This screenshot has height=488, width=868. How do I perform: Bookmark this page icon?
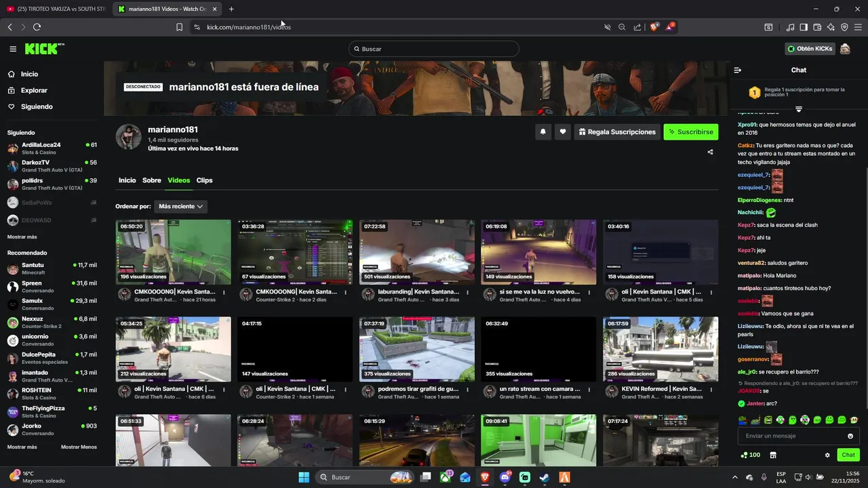(x=179, y=27)
